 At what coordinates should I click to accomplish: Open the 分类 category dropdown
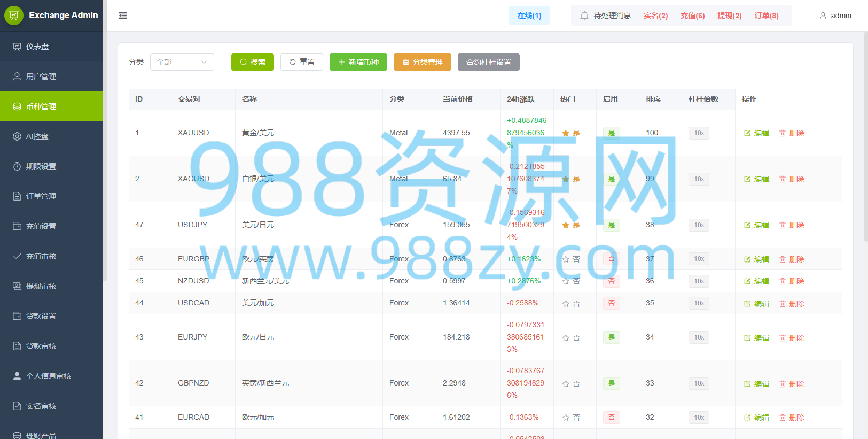click(x=182, y=62)
